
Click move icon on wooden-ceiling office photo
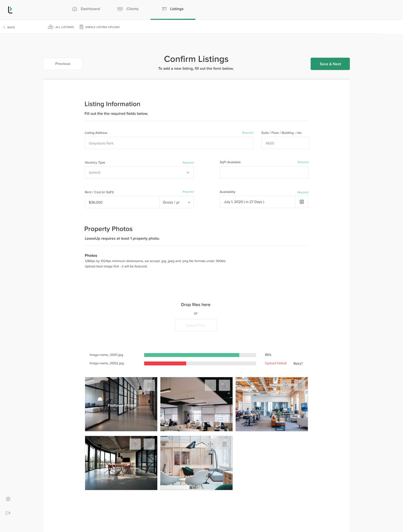(x=286, y=385)
